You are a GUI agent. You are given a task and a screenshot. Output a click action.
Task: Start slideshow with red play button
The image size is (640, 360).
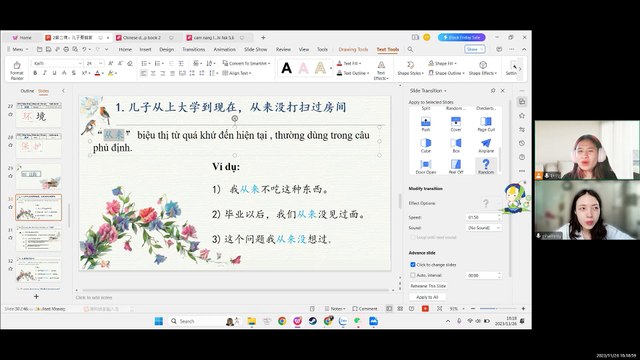click(x=425, y=309)
